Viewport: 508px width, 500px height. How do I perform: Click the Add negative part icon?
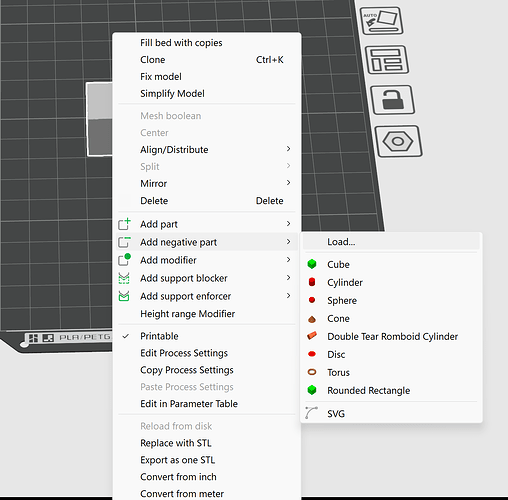click(124, 242)
